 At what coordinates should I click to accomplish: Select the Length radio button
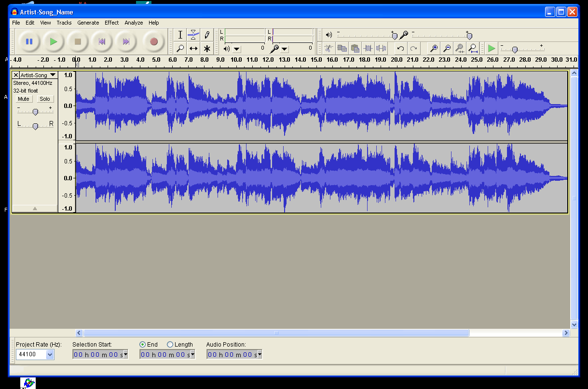tap(170, 345)
